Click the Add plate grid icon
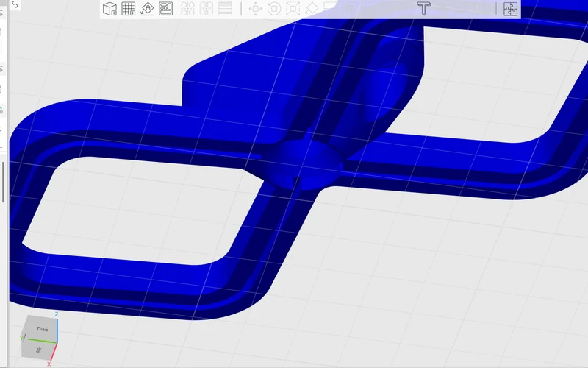The width and height of the screenshot is (588, 368). pyautogui.click(x=128, y=9)
